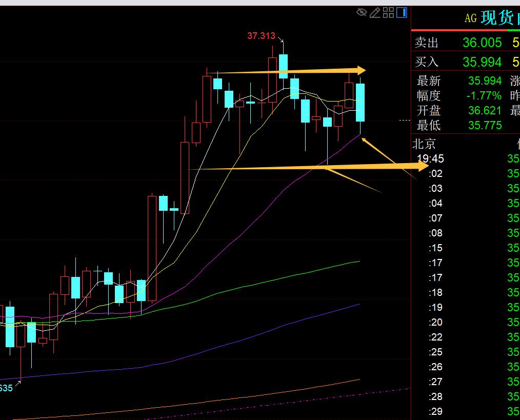The image size is (520, 420).
Task: Select the 19:45 tick row
Action: pyautogui.click(x=430, y=158)
